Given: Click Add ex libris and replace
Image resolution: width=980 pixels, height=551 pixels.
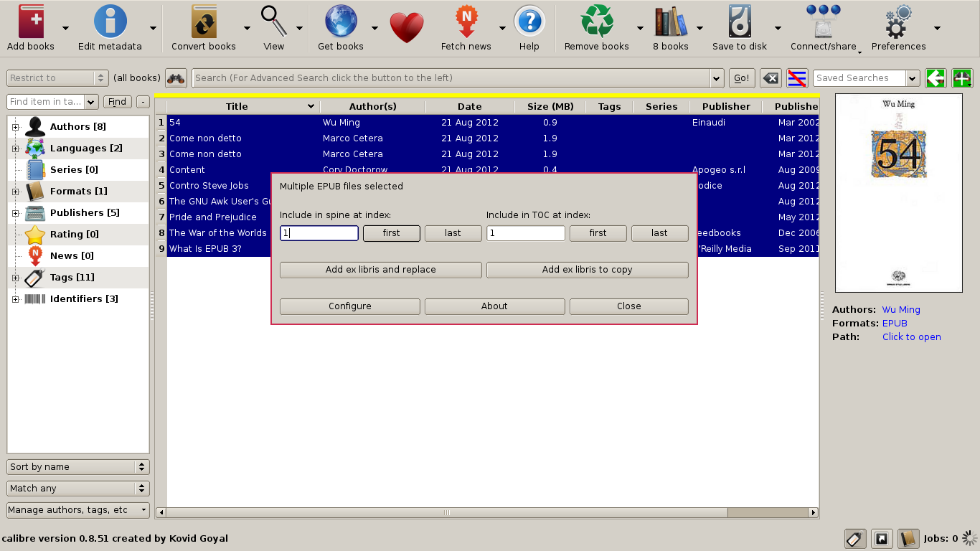Looking at the screenshot, I should pyautogui.click(x=381, y=270).
